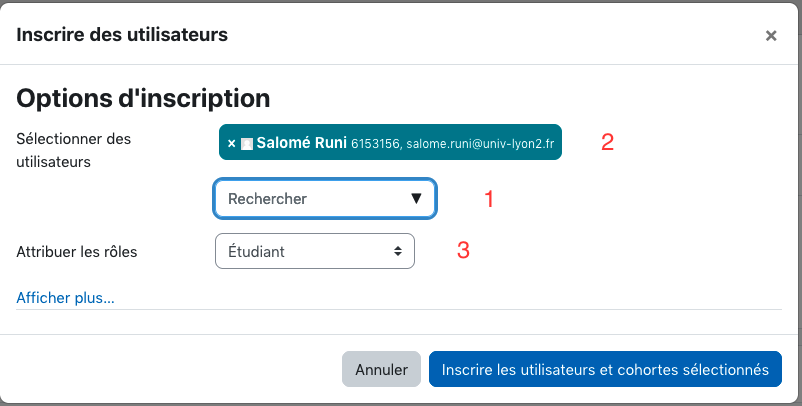Close the Inscrire des utilisateurs dialog
The width and height of the screenshot is (802, 406).
coord(771,35)
